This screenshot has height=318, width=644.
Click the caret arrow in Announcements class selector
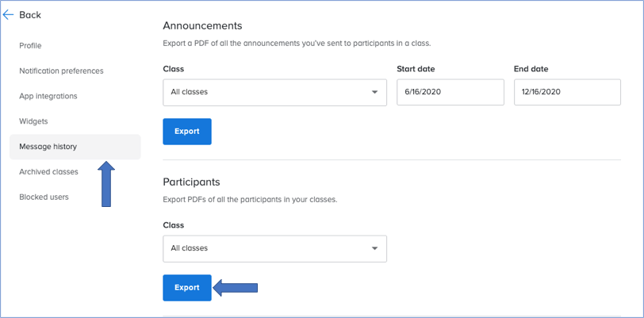374,93
